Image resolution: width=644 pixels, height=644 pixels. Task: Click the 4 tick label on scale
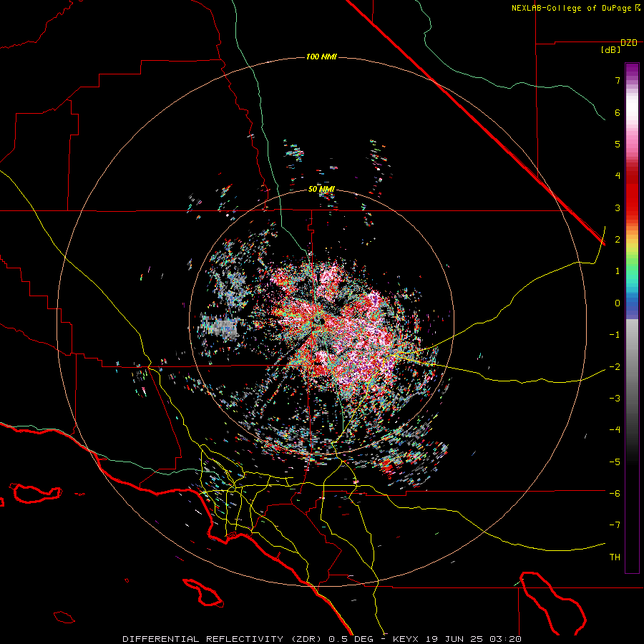tap(618, 176)
